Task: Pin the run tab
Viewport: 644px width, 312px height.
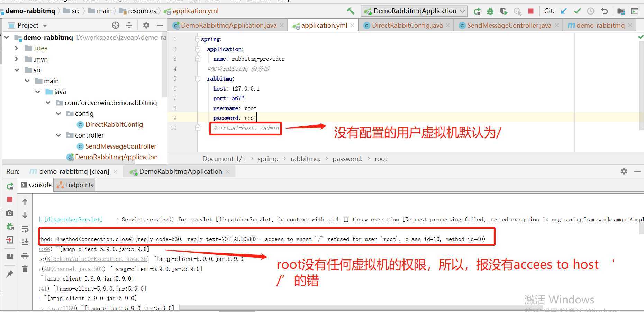Action: click(10, 274)
